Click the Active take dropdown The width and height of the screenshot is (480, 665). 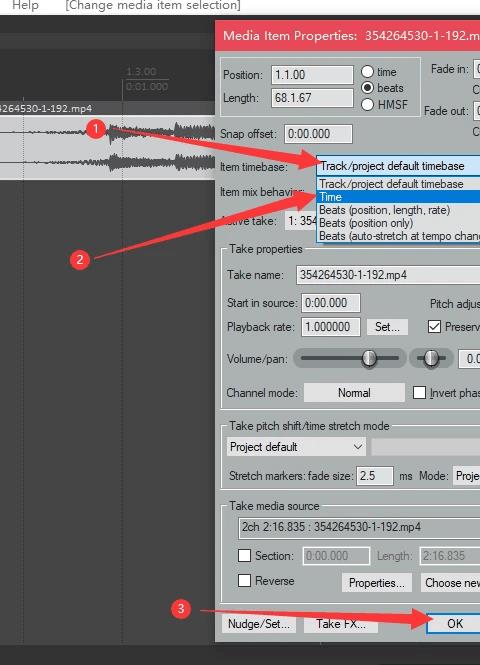coord(301,221)
